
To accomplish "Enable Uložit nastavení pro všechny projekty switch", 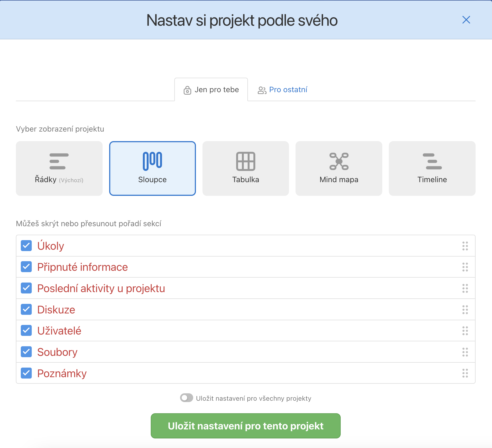I will 187,398.
